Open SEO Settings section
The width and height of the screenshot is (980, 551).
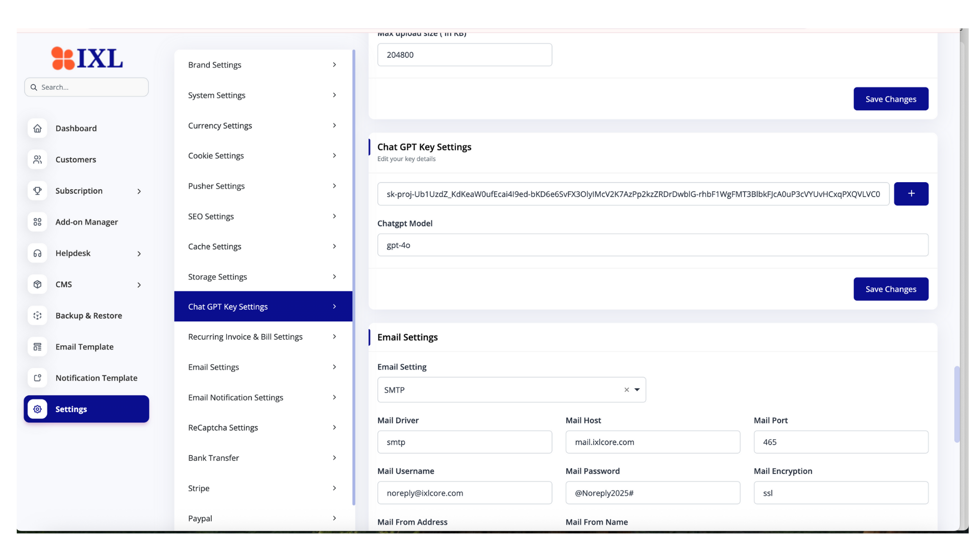pos(263,216)
